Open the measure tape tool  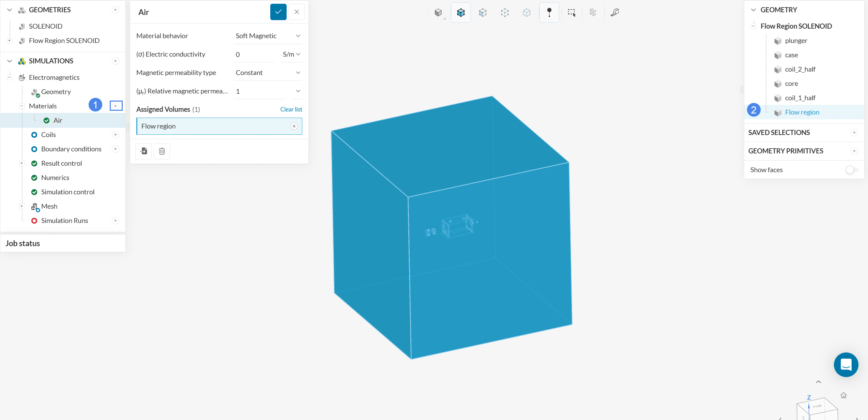[614, 13]
